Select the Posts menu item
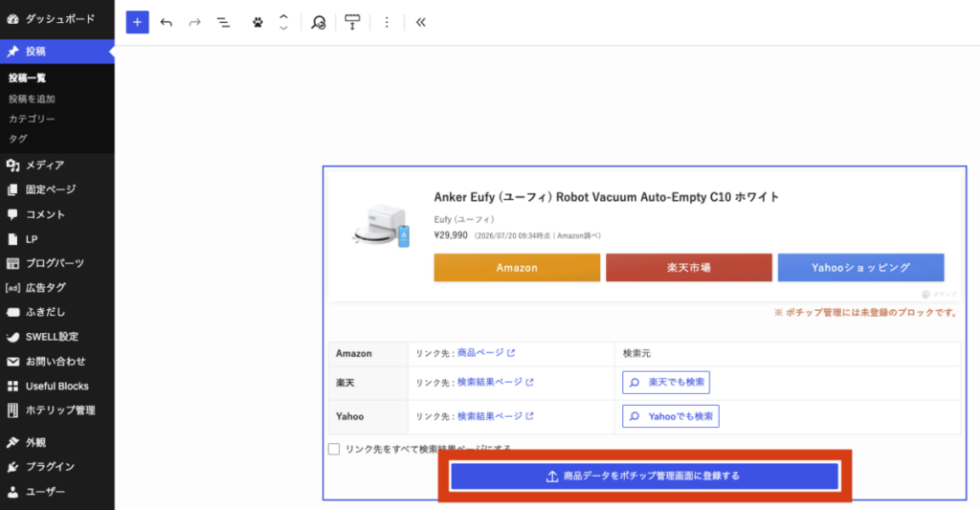The image size is (980, 510). coord(56,52)
